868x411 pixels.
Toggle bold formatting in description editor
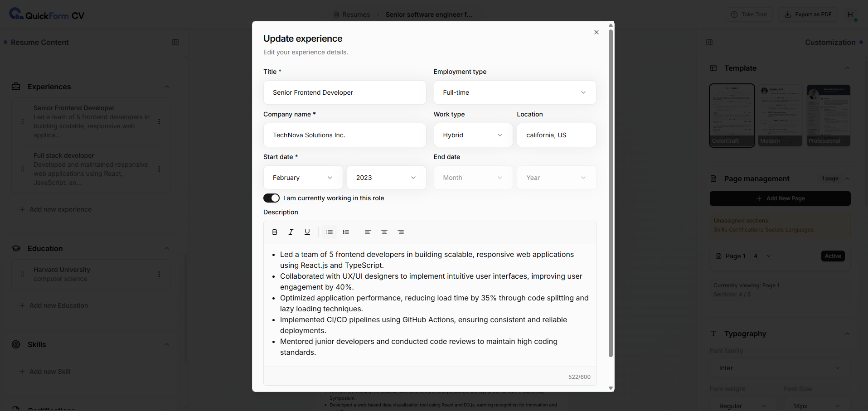(x=275, y=232)
